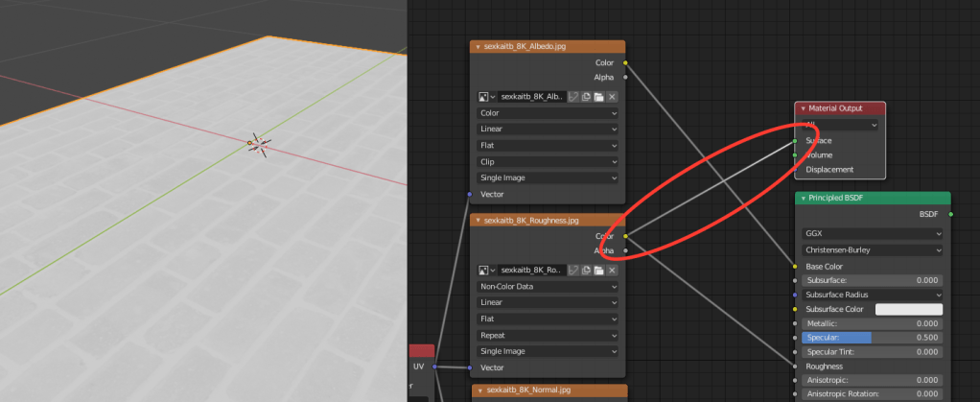The image size is (980, 402).
Task: Open Christensen-Burley subsurface method dropdown
Action: [872, 249]
